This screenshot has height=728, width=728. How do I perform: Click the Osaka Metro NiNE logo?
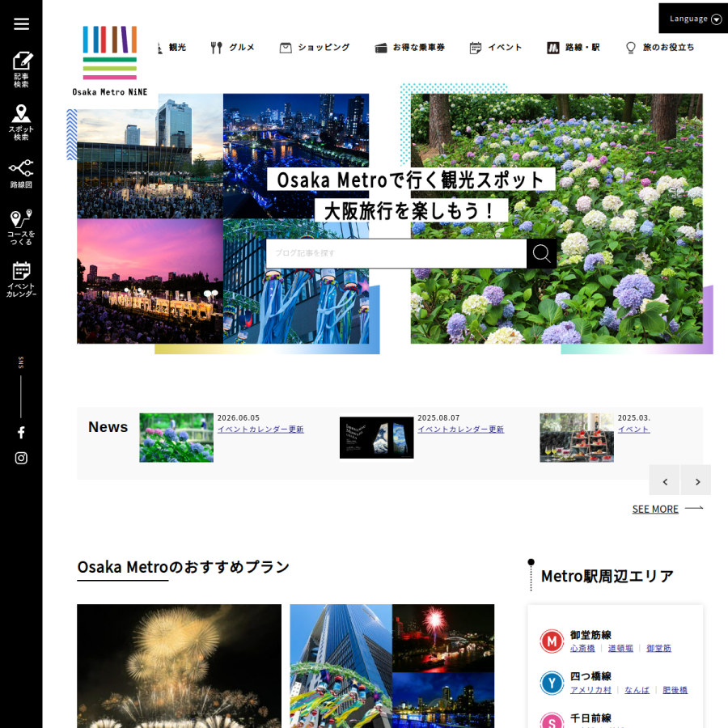(x=109, y=61)
